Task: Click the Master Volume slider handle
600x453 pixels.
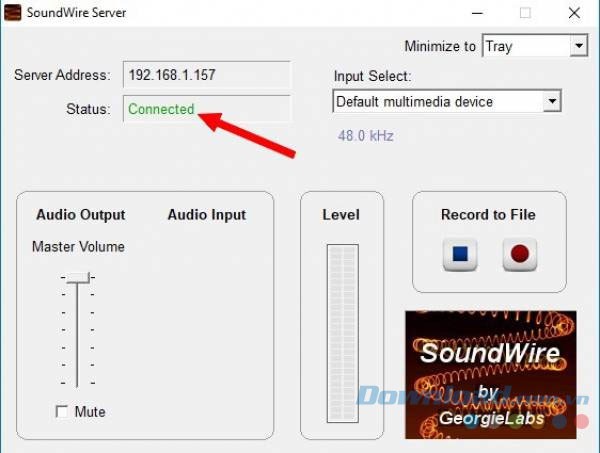Action: pyautogui.click(x=78, y=277)
